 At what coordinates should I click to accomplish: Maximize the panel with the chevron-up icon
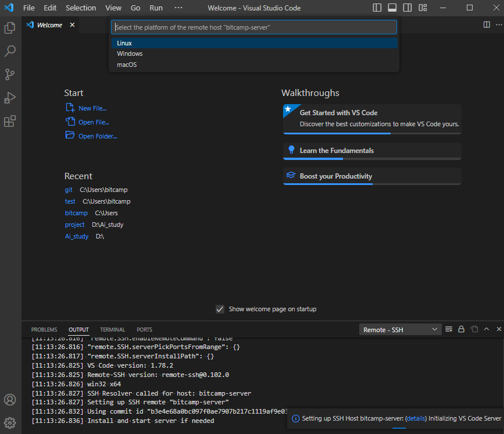pos(487,329)
